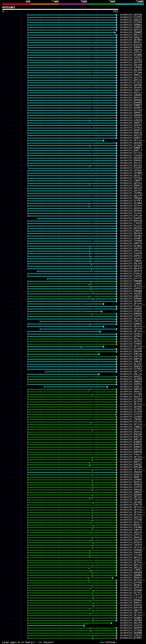Click the UniRef100_B9RGN3 hit name
Viewport: 146px width, 644px height.
pyautogui.click(x=131, y=314)
